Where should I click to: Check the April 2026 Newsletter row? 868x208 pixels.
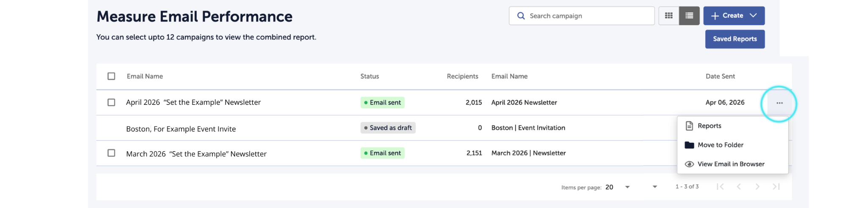tap(111, 102)
